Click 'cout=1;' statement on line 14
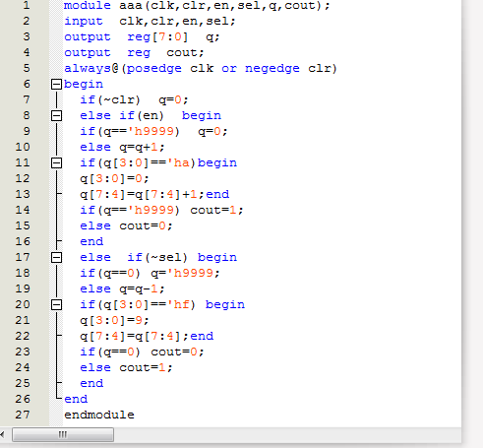 click(x=216, y=210)
